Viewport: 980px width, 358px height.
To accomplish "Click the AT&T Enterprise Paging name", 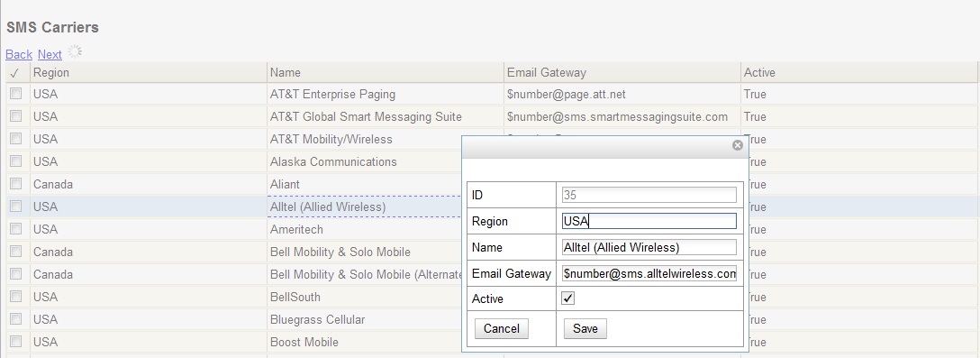I will (x=332, y=95).
